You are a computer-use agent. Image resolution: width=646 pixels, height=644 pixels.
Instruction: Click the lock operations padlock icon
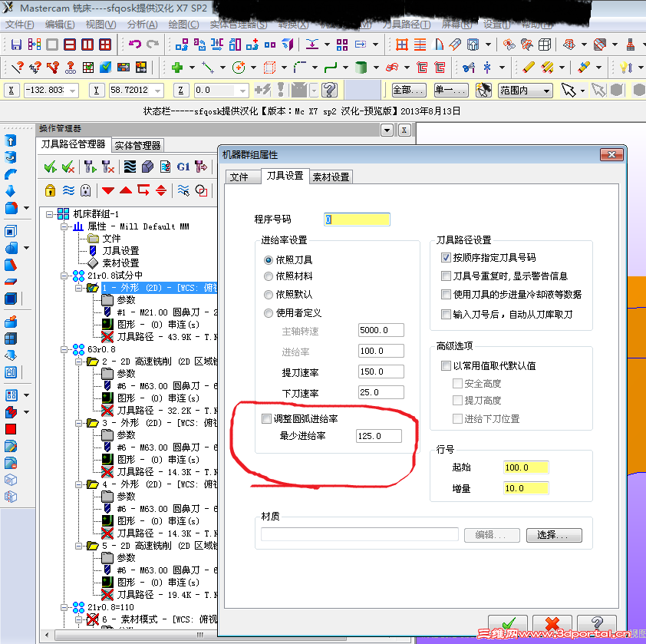click(x=51, y=190)
